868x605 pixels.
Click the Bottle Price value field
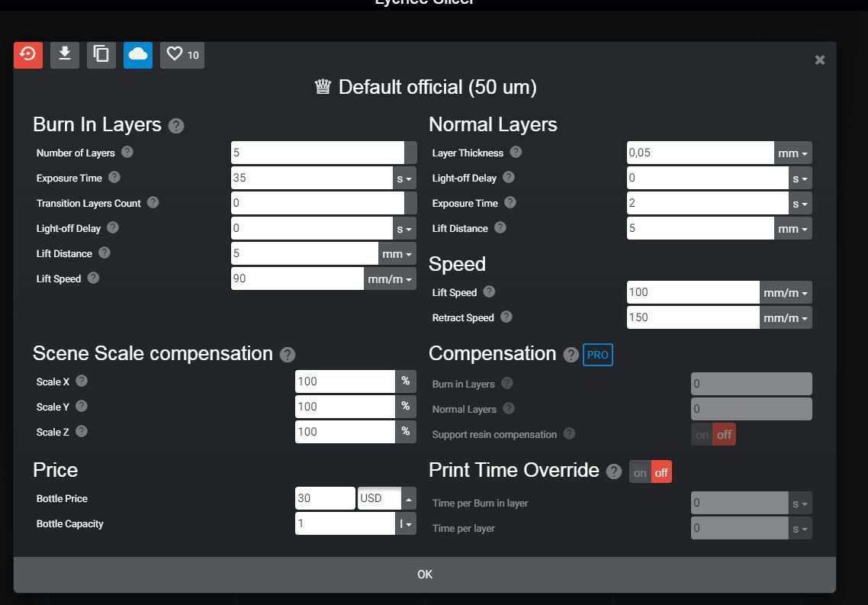click(325, 498)
